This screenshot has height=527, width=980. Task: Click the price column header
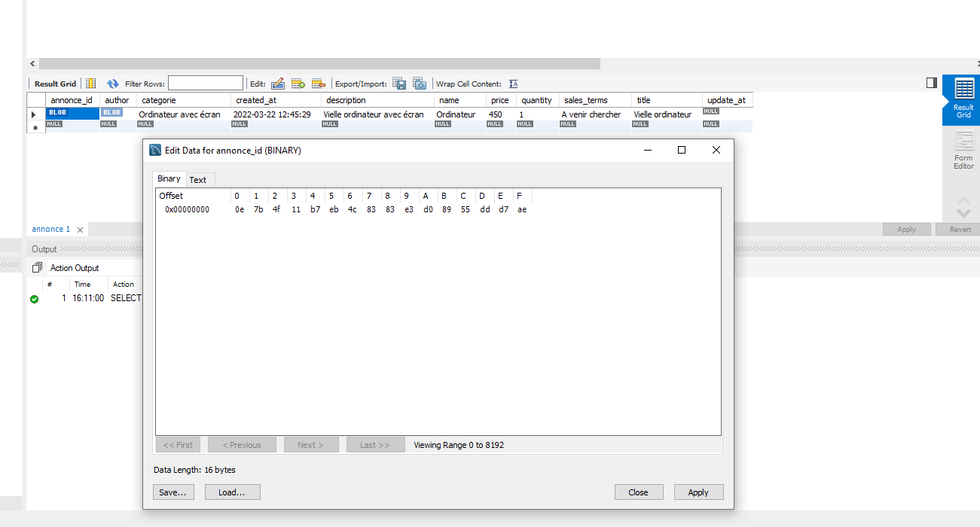point(499,100)
